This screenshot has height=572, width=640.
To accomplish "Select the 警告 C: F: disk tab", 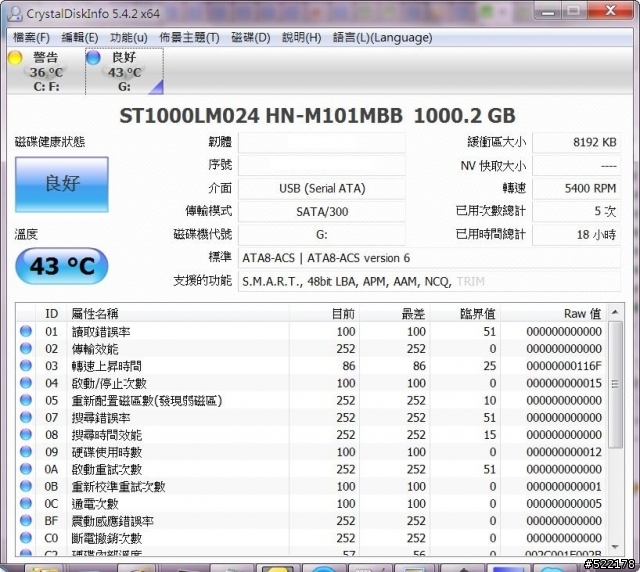I will 45,71.
